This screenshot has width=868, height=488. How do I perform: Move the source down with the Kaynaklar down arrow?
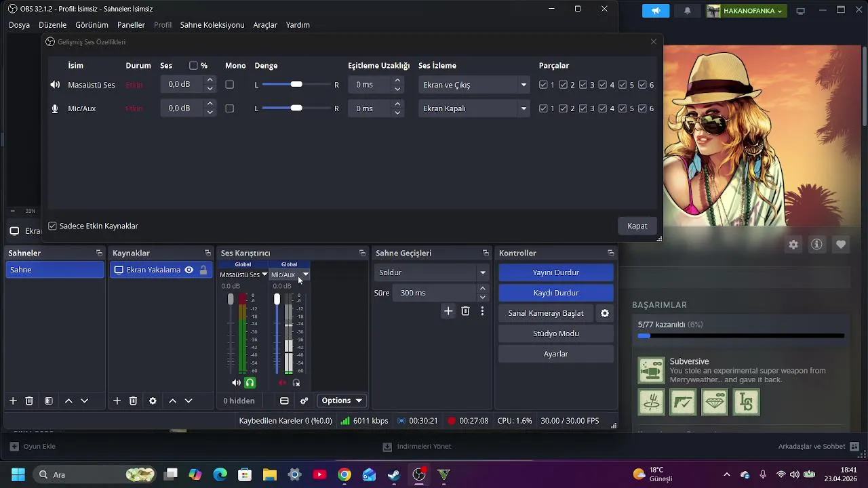point(189,401)
